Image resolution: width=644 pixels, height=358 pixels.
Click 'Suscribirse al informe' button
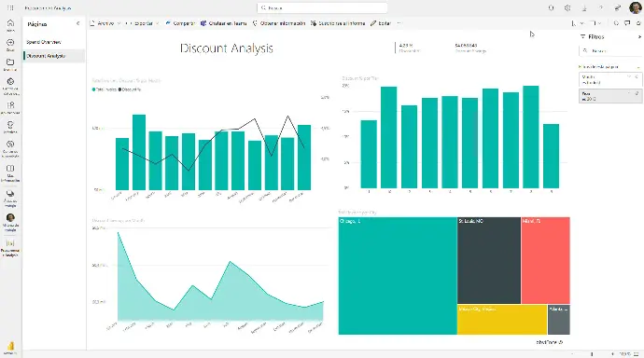pos(338,23)
